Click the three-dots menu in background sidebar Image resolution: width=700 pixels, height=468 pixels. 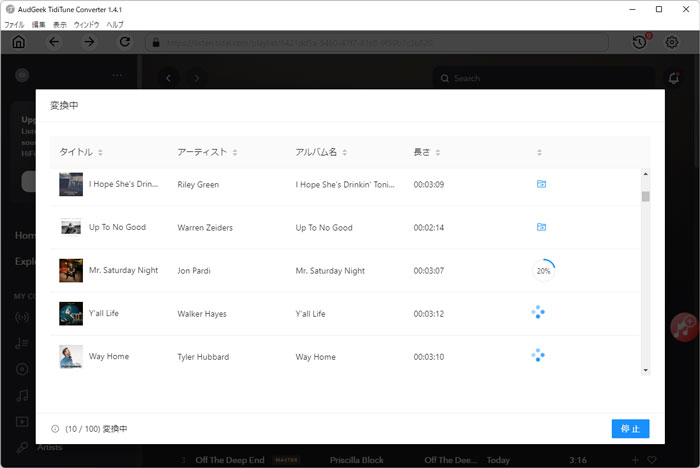(x=117, y=75)
